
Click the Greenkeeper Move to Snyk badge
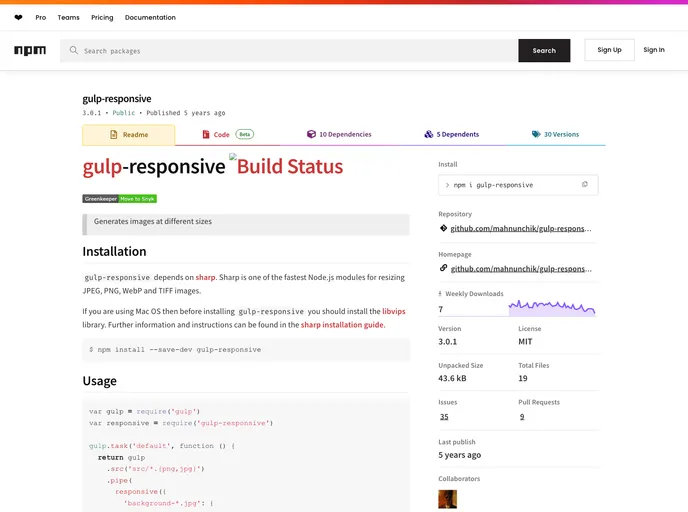pyautogui.click(x=120, y=199)
